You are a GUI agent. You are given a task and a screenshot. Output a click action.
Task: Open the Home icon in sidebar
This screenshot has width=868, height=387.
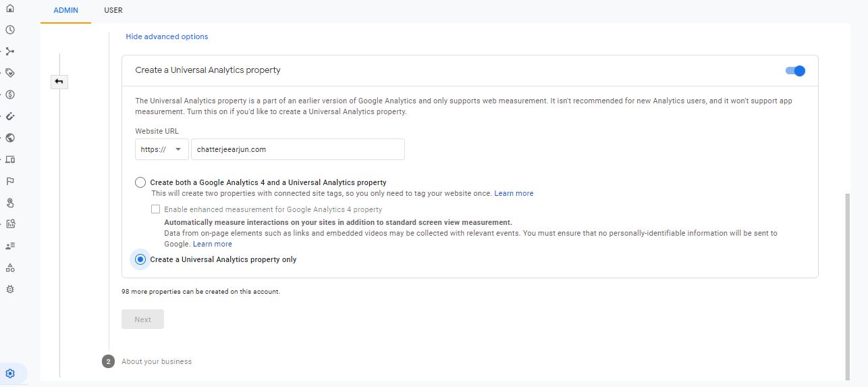pyautogui.click(x=10, y=8)
